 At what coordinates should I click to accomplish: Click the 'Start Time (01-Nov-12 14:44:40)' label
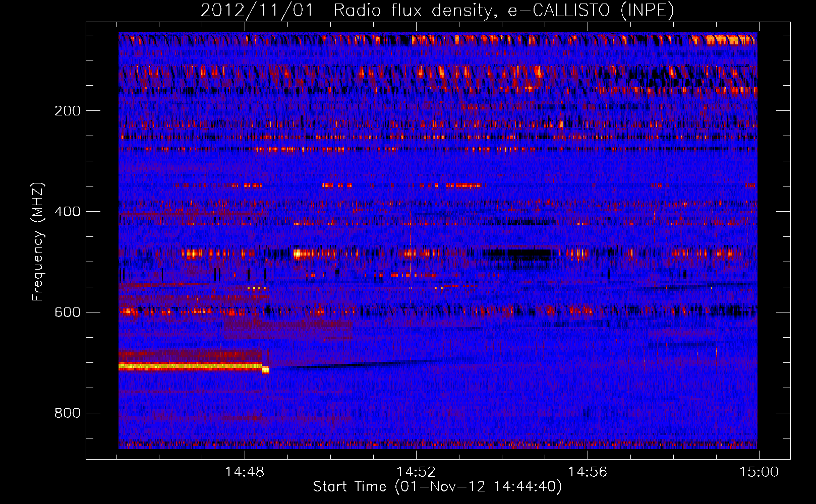(x=437, y=487)
